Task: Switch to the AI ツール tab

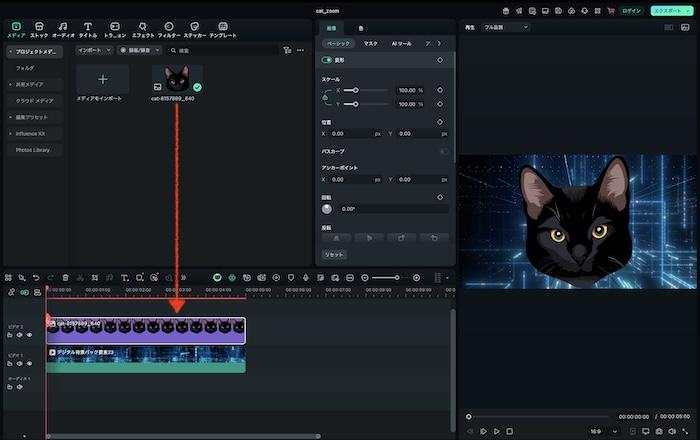Action: (x=403, y=44)
